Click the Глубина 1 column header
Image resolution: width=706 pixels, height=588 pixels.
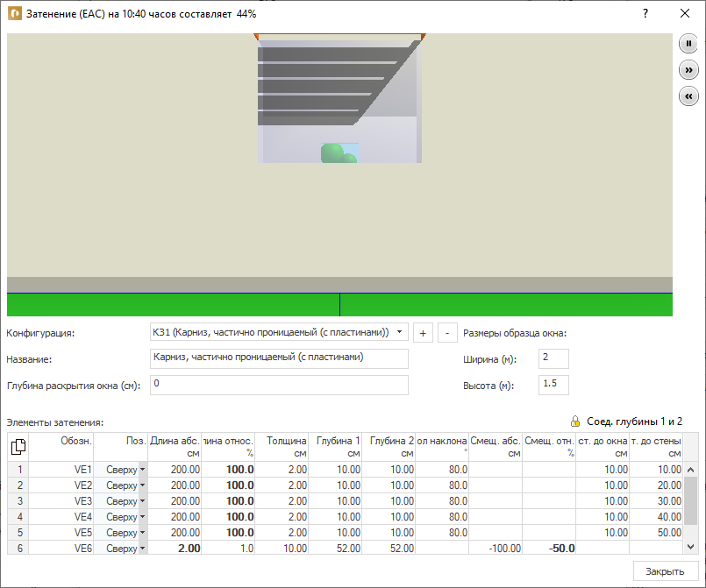click(x=335, y=447)
